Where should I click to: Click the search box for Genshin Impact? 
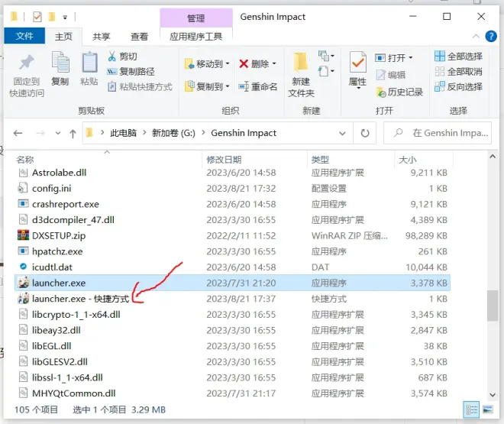438,133
